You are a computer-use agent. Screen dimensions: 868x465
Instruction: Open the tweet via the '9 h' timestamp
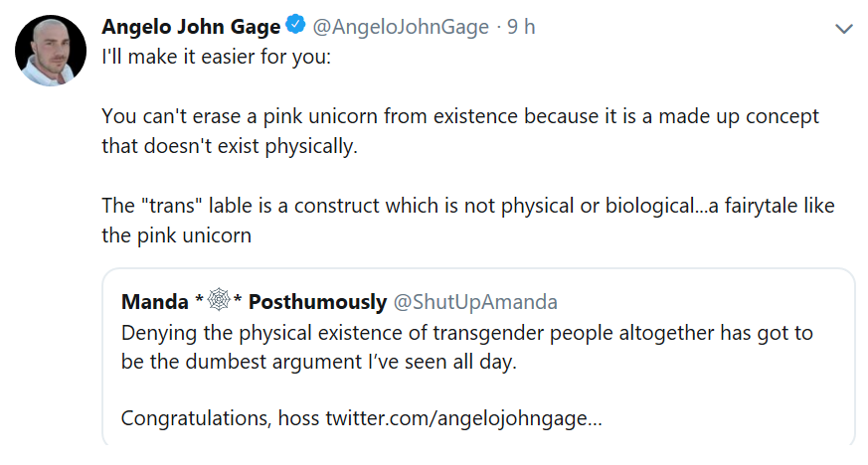point(521,27)
